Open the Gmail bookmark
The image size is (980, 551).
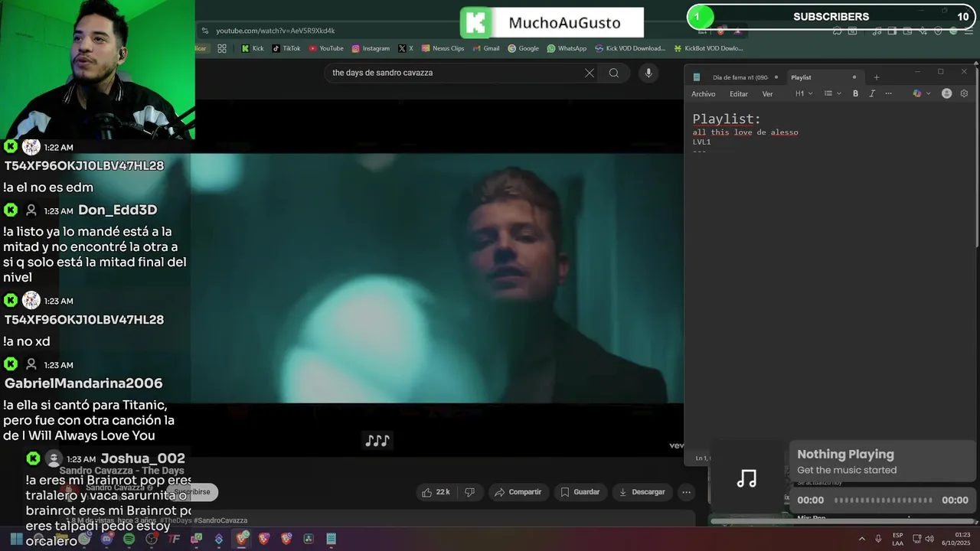(x=485, y=48)
